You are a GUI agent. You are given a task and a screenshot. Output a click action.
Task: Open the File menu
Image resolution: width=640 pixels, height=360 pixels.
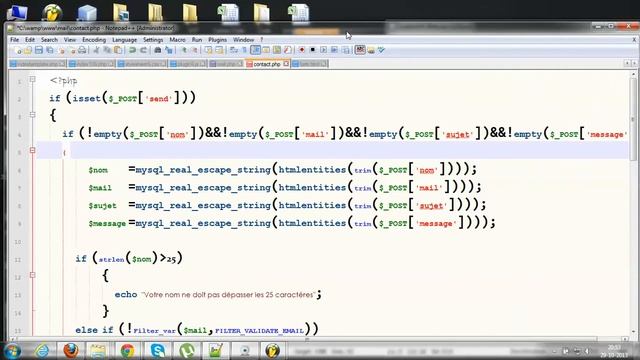(14, 40)
